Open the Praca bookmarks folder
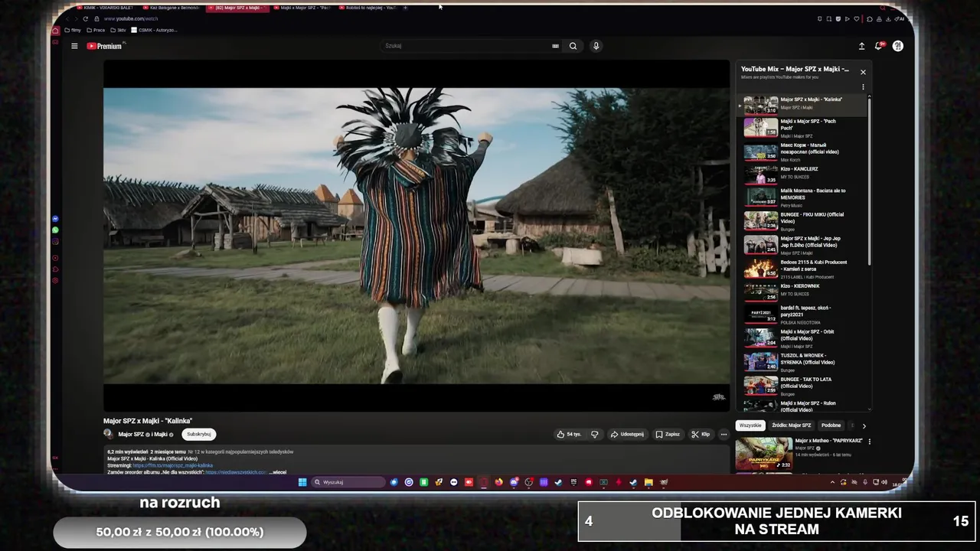The width and height of the screenshot is (980, 551). (x=96, y=30)
